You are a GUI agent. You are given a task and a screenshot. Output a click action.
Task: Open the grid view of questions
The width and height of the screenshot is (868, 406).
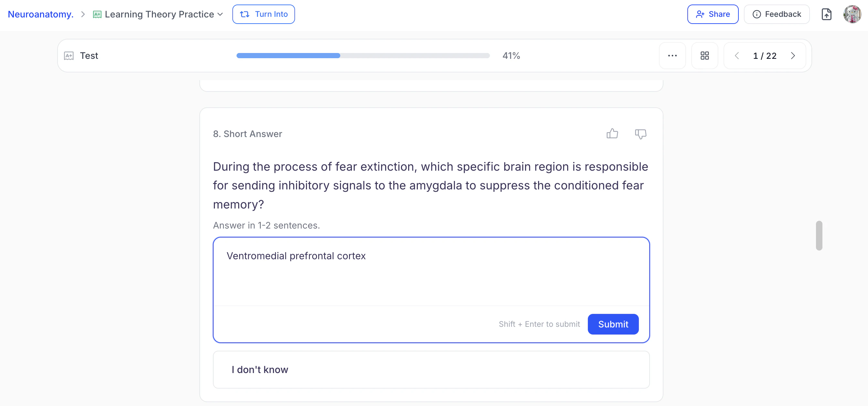click(x=704, y=56)
